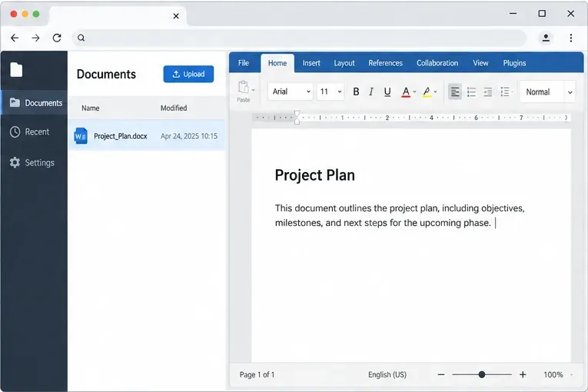
Task: Switch to the Layout tab
Action: click(344, 63)
